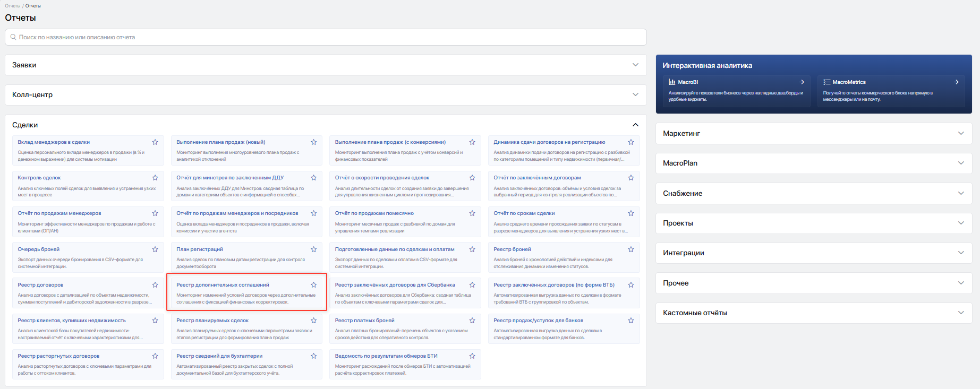Favorite the Вклад менеджеров в сделки report star
Image resolution: width=980 pixels, height=389 pixels.
pyautogui.click(x=155, y=142)
